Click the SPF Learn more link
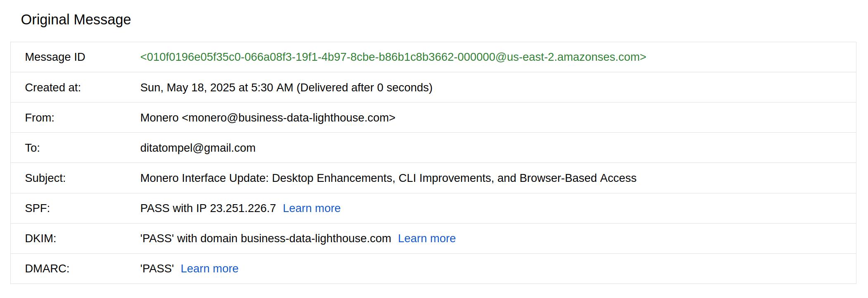 click(312, 208)
